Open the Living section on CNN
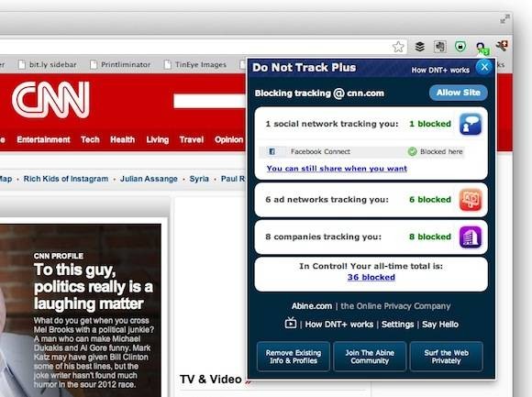The image size is (532, 397). [x=158, y=139]
